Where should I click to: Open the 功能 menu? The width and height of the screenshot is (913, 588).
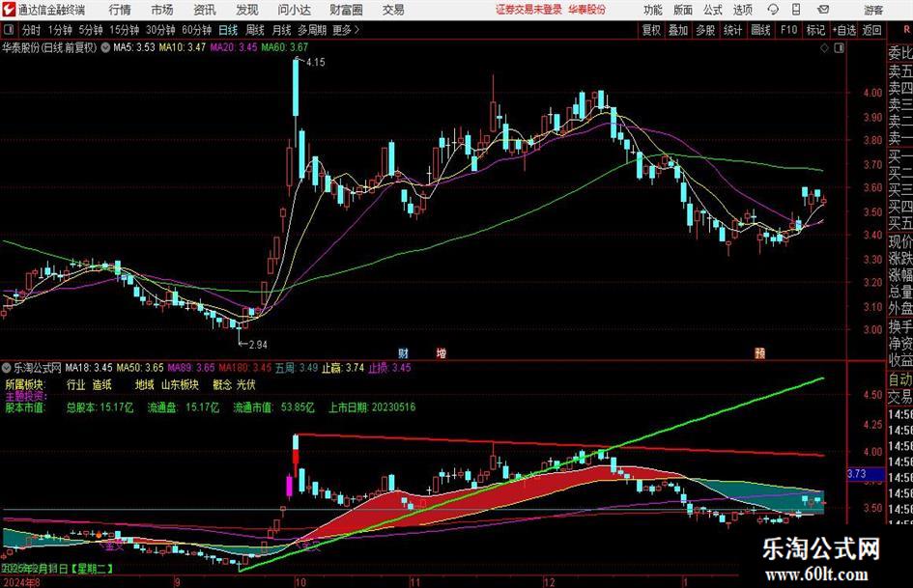pyautogui.click(x=653, y=10)
